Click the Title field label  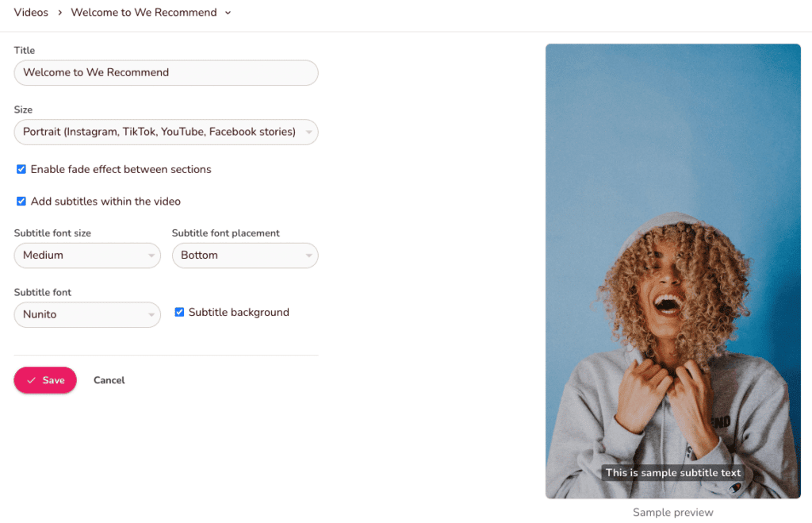click(25, 50)
